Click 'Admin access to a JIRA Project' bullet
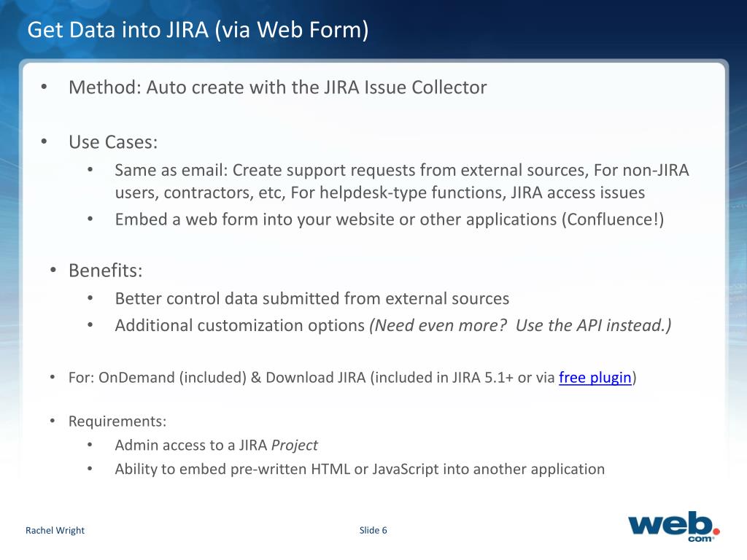Screen dimensions: 747x560 pyautogui.click(x=216, y=446)
